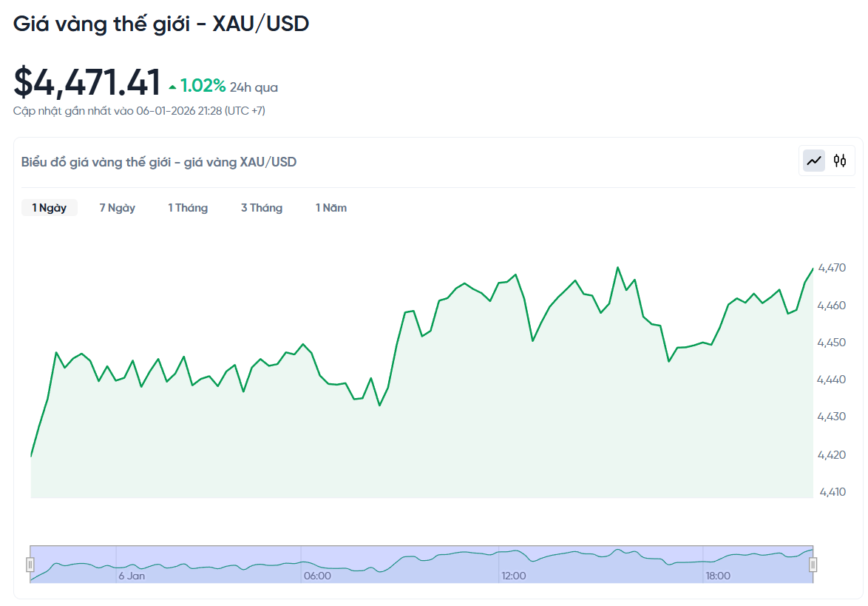Select the candlestick chart icon

pos(841,160)
